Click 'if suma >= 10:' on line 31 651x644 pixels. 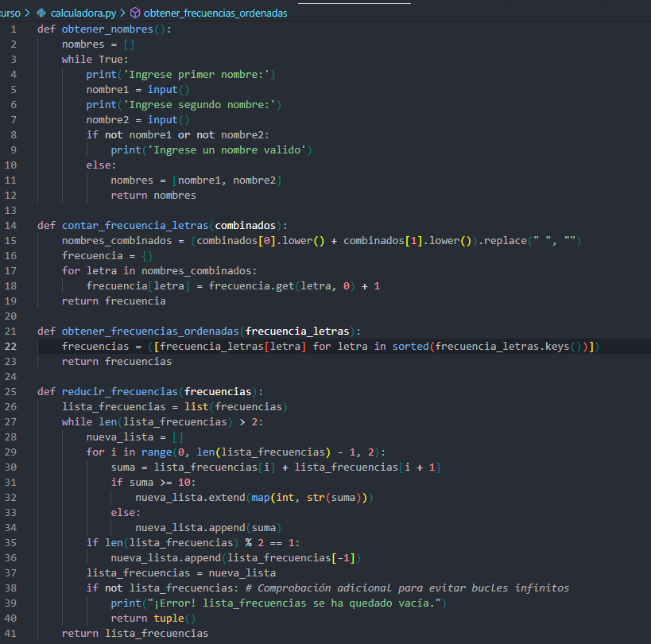153,482
